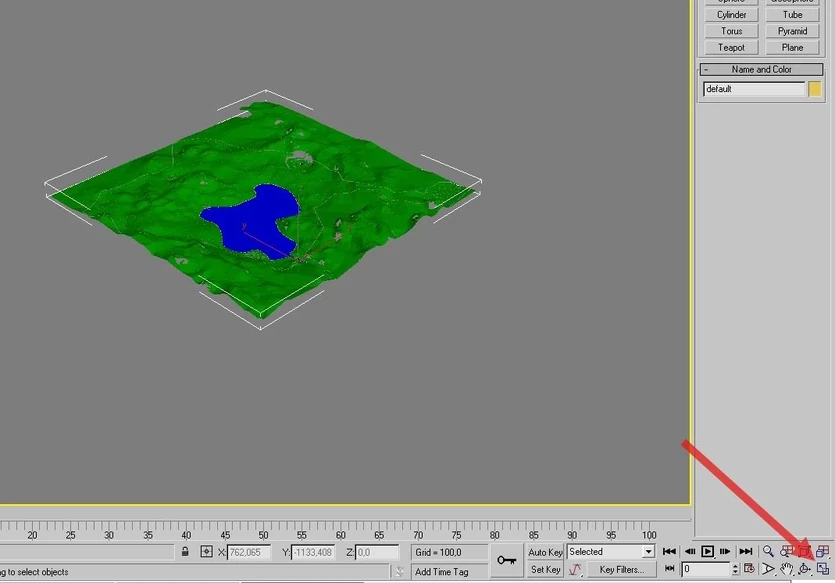Activate the Pan view hand tool
835x583 pixels.
coord(786,569)
